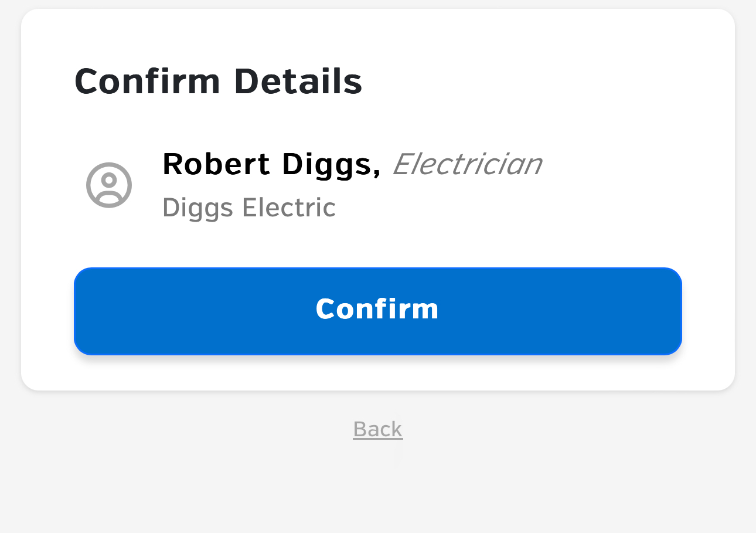Click the word Details in the heading

(298, 82)
